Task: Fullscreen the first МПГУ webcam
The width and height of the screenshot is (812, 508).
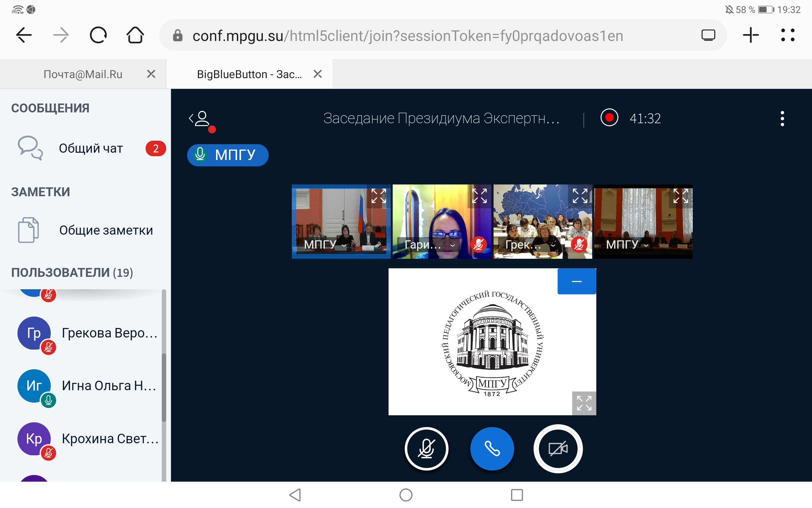Action: pos(379,196)
